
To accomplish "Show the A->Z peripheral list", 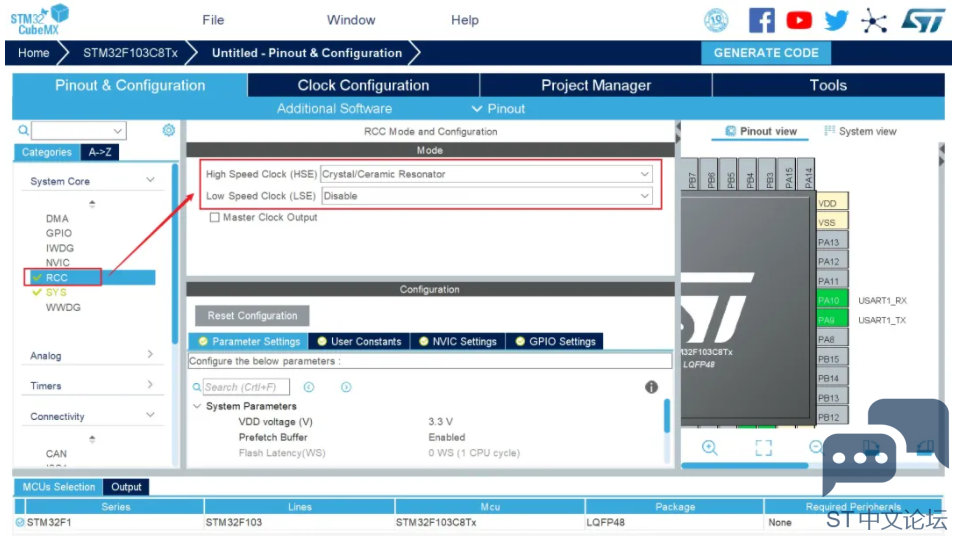I will tap(100, 152).
